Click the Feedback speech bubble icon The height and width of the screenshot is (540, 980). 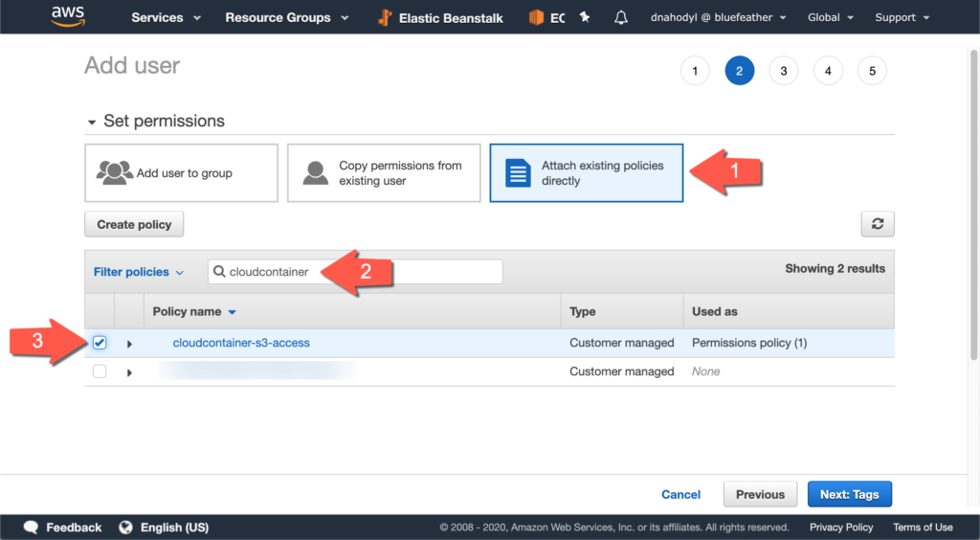pyautogui.click(x=32, y=528)
